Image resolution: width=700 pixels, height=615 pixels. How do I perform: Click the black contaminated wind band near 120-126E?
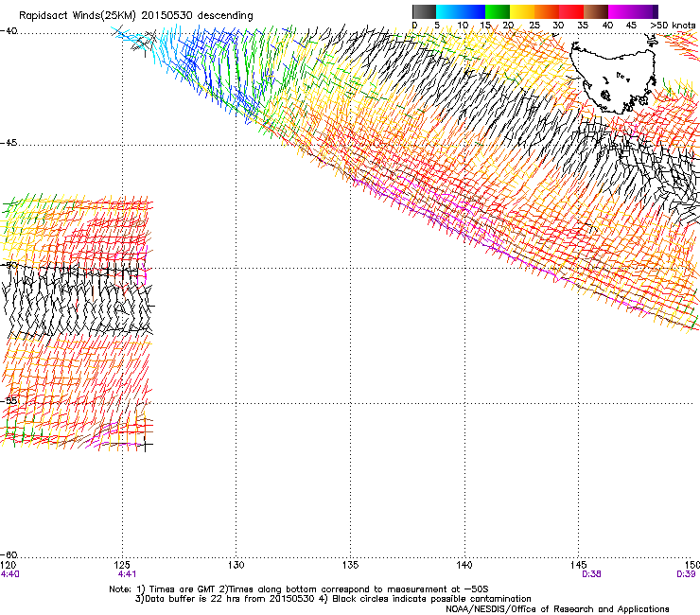(x=77, y=300)
